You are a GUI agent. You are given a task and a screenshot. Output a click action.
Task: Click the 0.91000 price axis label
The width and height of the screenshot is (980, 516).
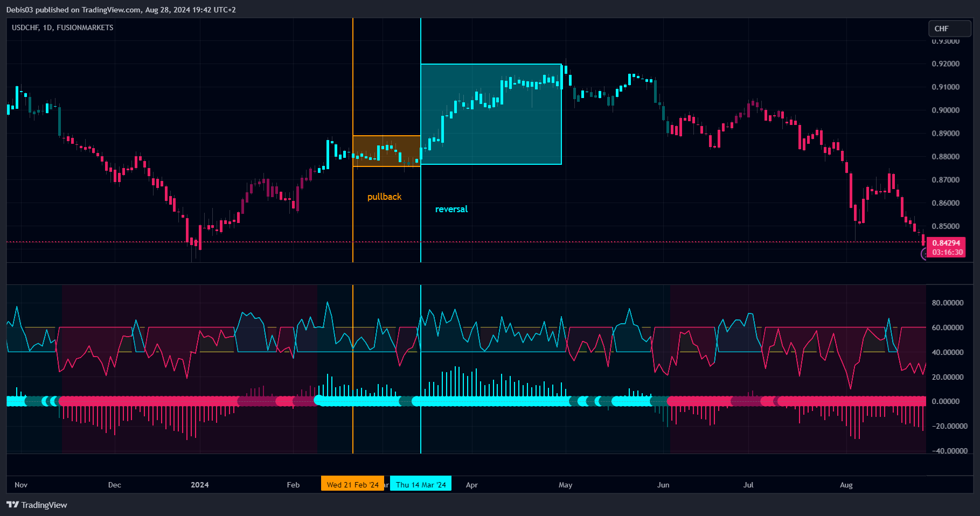point(946,87)
